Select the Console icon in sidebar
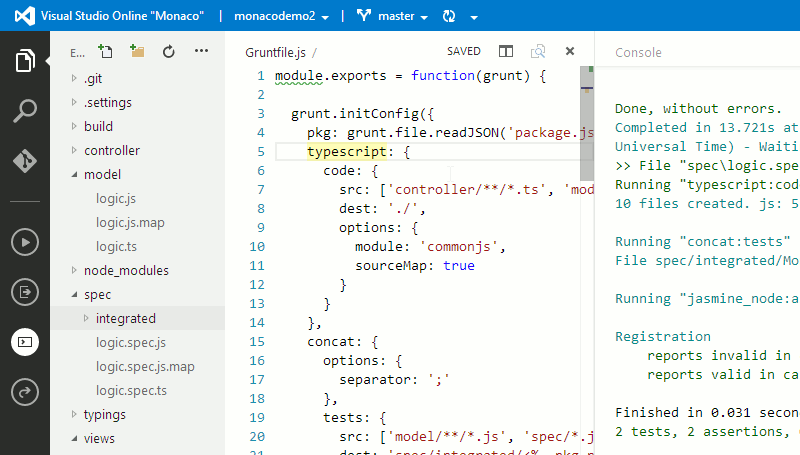 [x=25, y=342]
